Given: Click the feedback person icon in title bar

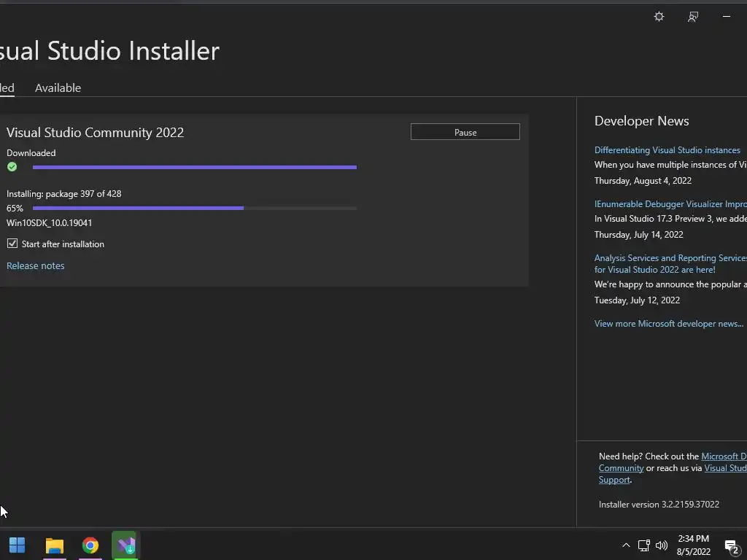Looking at the screenshot, I should click(693, 17).
